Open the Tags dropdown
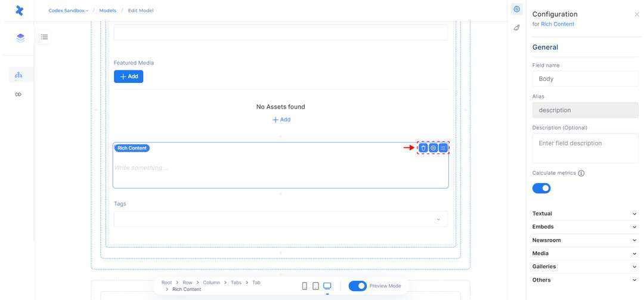The image size is (644, 300). pos(280,219)
